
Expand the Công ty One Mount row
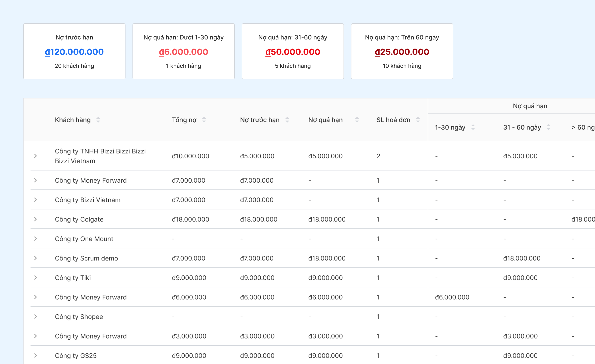click(x=36, y=239)
